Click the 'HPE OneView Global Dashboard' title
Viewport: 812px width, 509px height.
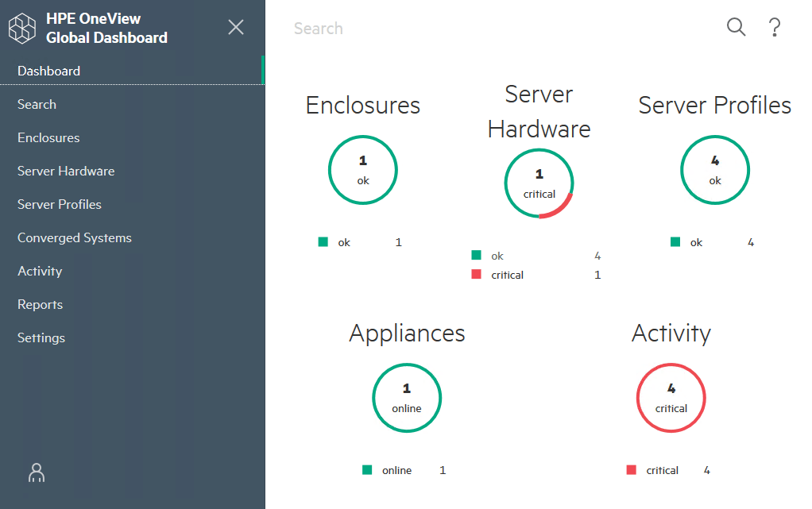(106, 28)
